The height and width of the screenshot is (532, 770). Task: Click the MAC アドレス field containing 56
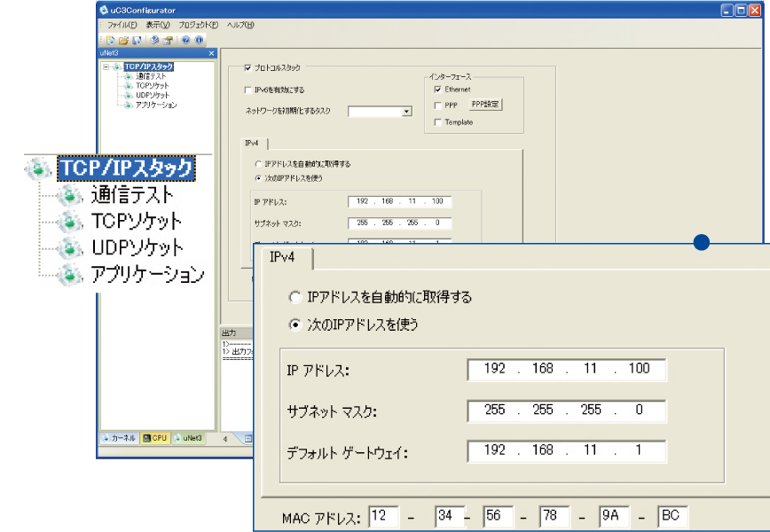click(x=498, y=516)
